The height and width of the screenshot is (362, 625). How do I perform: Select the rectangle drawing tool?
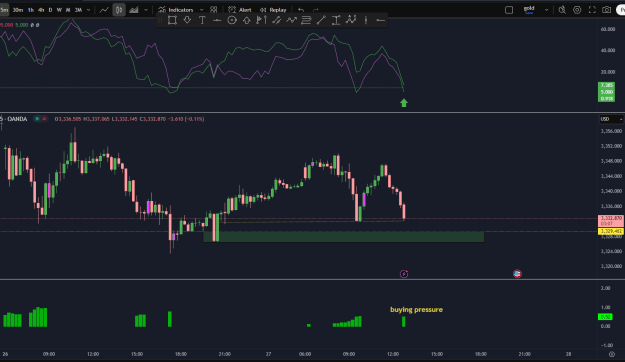pyautogui.click(x=172, y=20)
